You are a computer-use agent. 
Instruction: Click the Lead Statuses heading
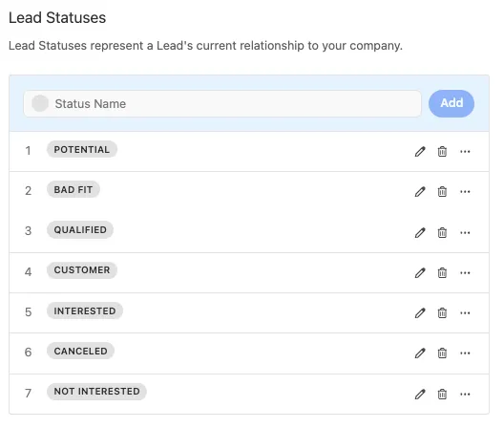[x=57, y=18]
